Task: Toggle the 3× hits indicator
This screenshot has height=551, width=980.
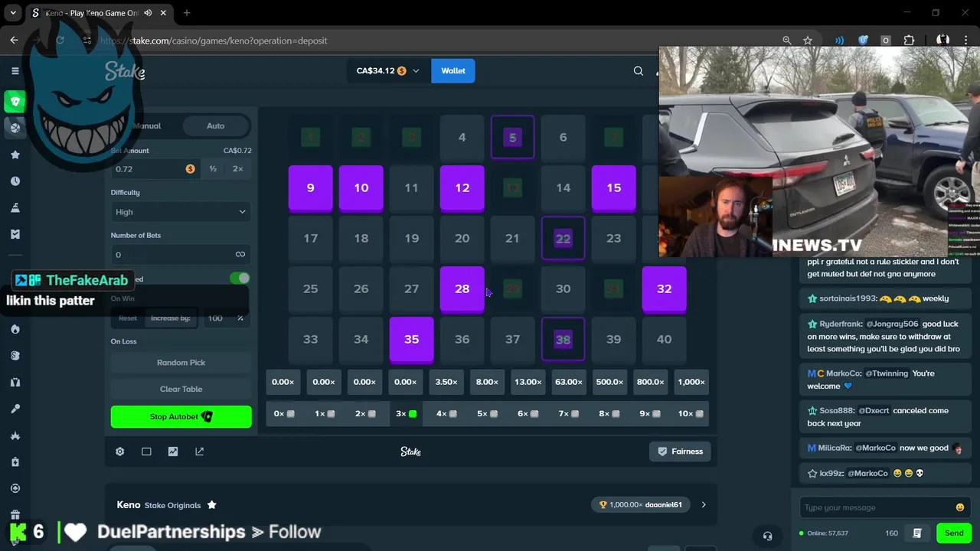Action: 406,414
